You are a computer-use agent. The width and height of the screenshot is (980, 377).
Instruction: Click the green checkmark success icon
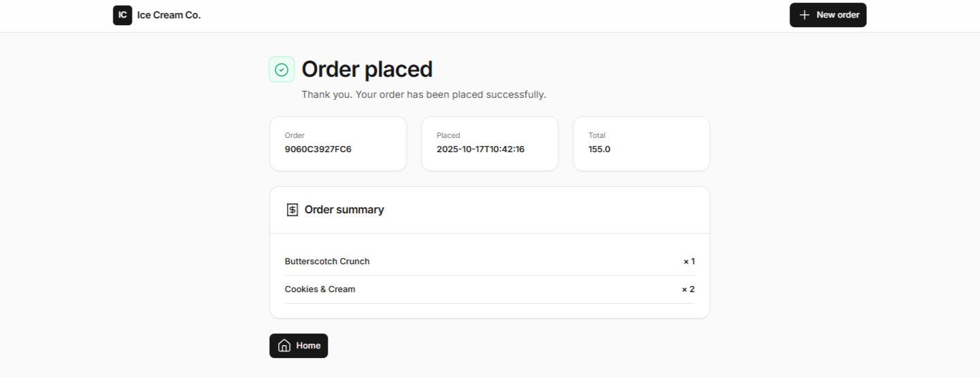(x=282, y=69)
